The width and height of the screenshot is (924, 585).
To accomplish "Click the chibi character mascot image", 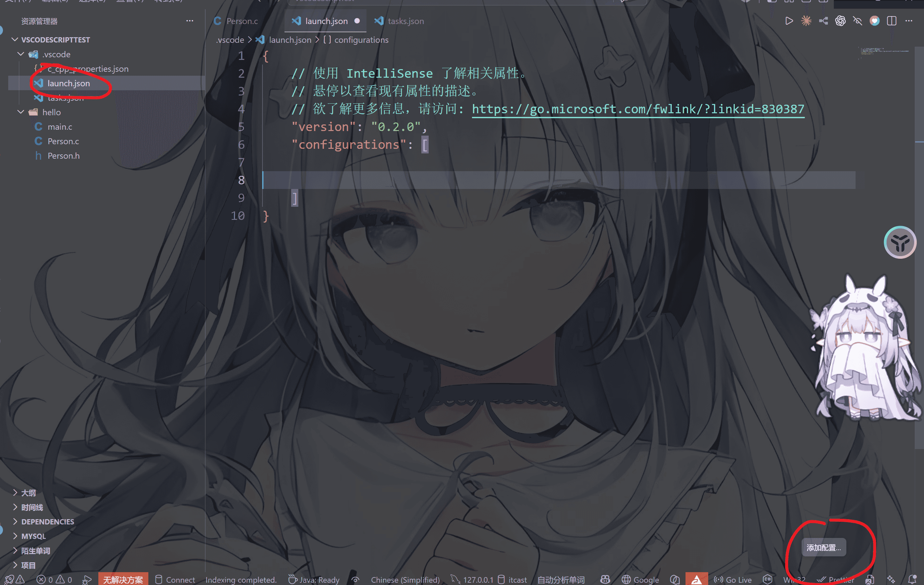I will point(865,348).
